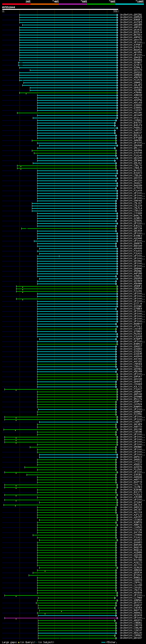Click the green alignment bar for UniRef100_A7NVN0
Viewport: 146px width, 644px height.
coord(69,93)
